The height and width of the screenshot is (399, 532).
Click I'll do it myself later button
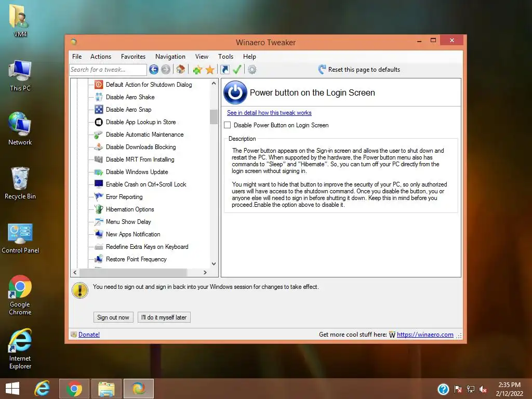[x=164, y=317]
